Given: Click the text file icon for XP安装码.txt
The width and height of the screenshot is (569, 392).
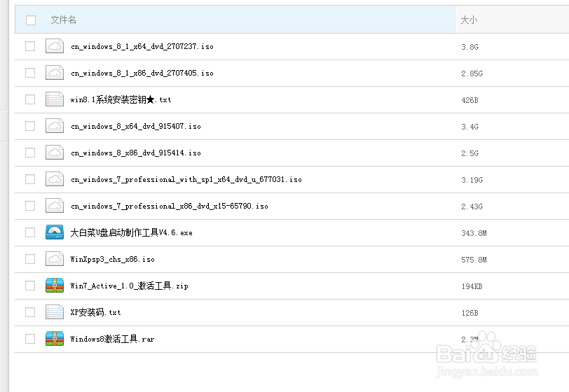Looking at the screenshot, I should click(x=55, y=312).
